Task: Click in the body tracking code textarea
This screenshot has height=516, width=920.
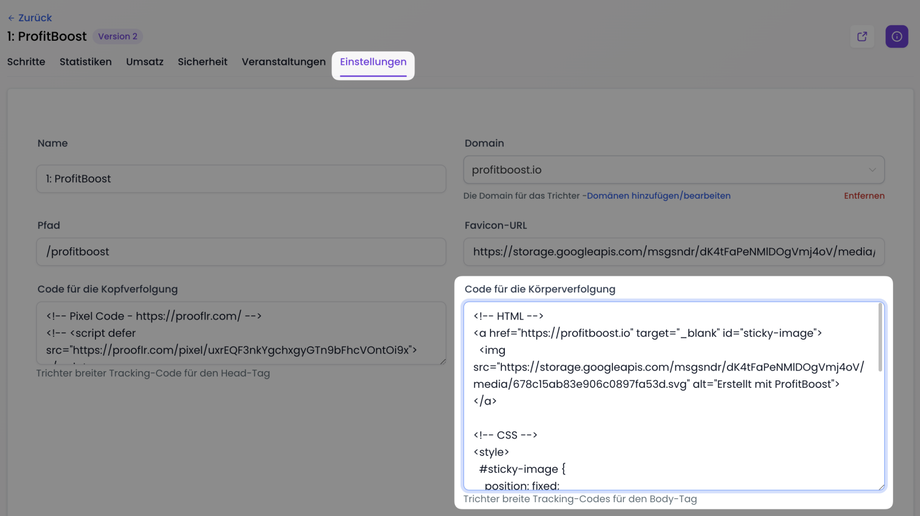Action: click(x=670, y=420)
